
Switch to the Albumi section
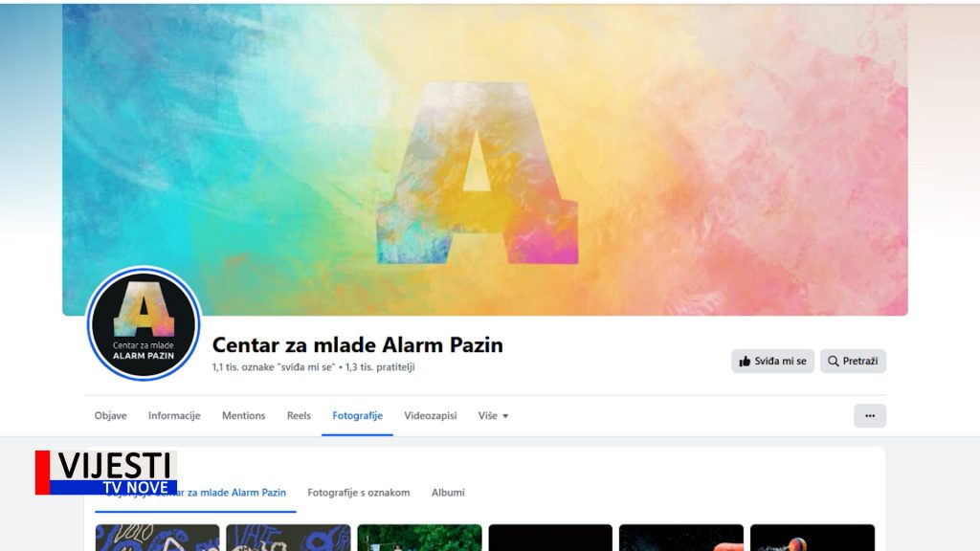tap(448, 493)
